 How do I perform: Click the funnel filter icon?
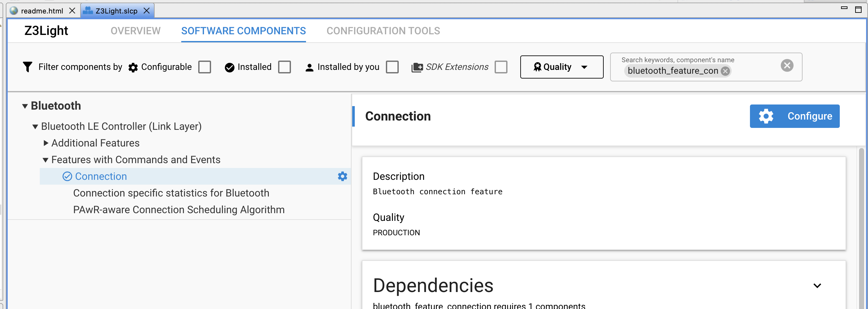(28, 67)
